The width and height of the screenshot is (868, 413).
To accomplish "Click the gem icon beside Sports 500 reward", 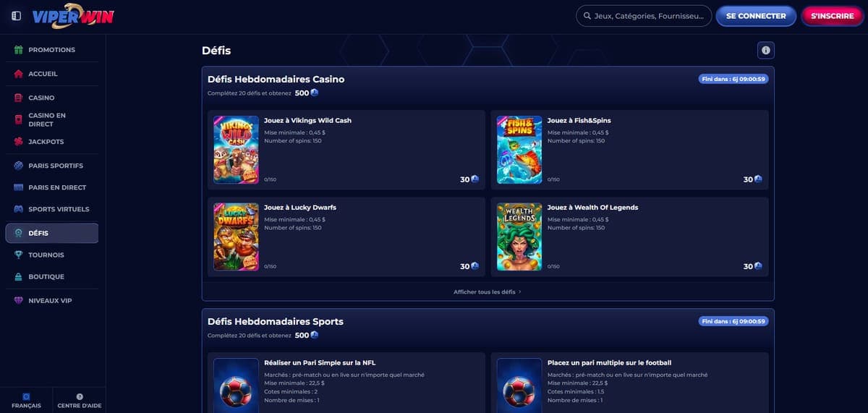I will (315, 335).
